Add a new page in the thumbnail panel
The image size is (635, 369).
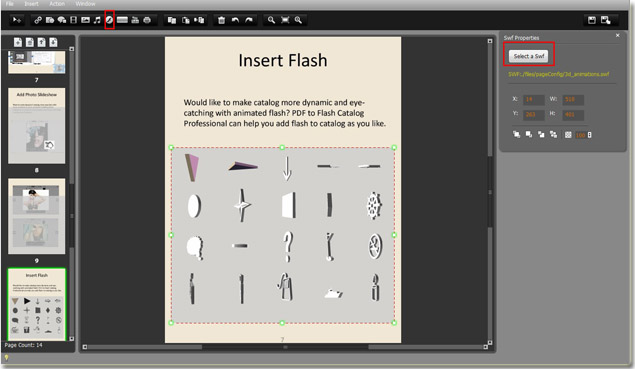pyautogui.click(x=18, y=42)
